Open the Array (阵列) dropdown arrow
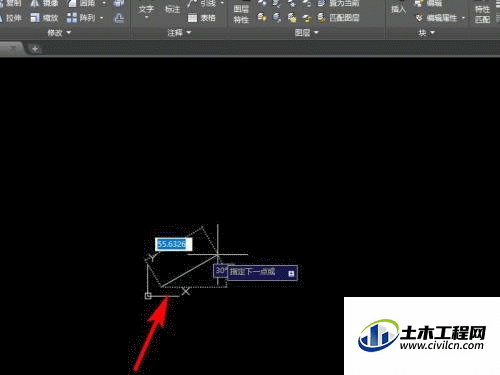The image size is (500, 375). coord(102,18)
